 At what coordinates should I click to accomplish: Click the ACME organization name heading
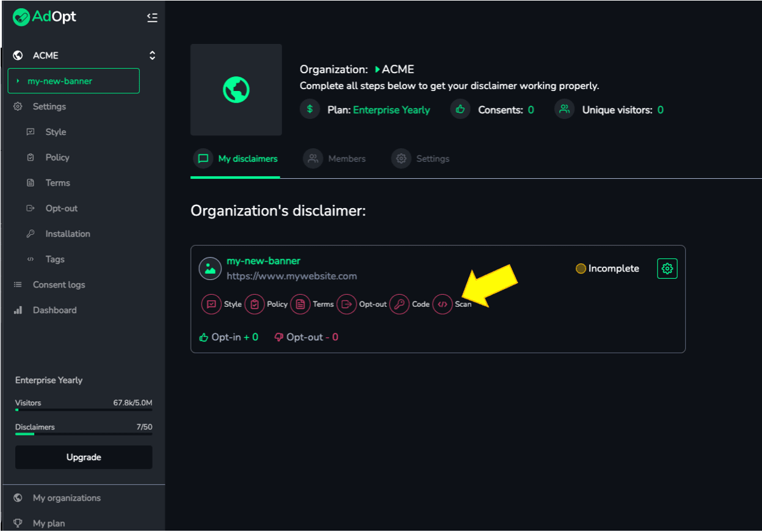point(398,70)
